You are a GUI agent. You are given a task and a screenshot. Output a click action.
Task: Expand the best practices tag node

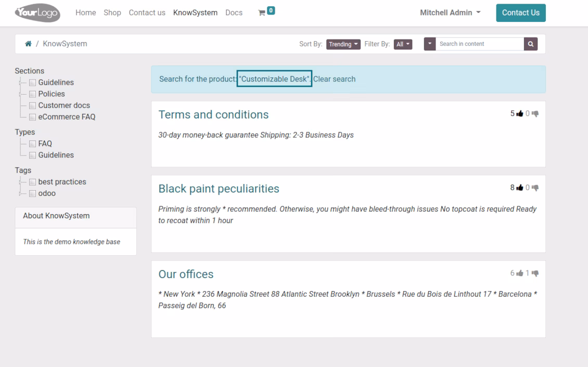click(x=21, y=182)
